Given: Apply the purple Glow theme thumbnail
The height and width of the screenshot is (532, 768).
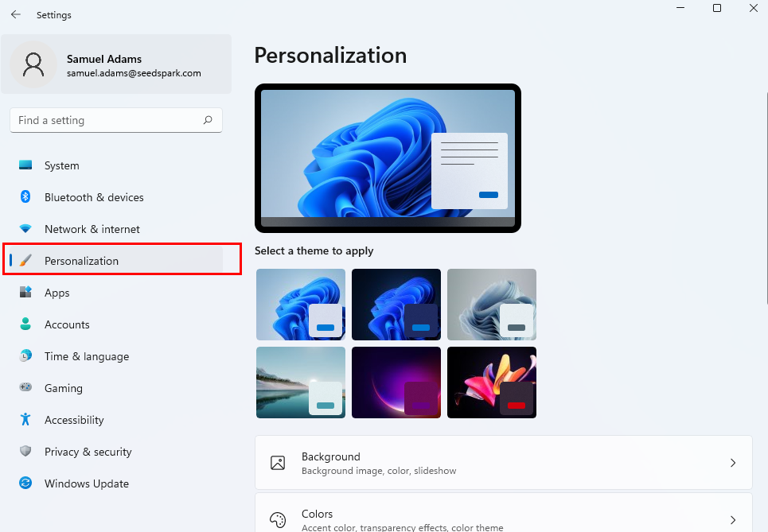Looking at the screenshot, I should tap(396, 382).
